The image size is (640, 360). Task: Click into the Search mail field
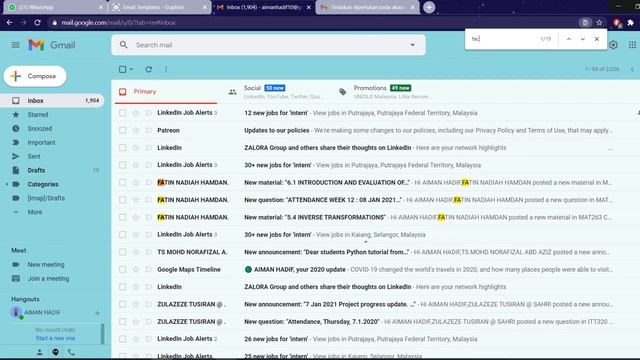(268, 45)
